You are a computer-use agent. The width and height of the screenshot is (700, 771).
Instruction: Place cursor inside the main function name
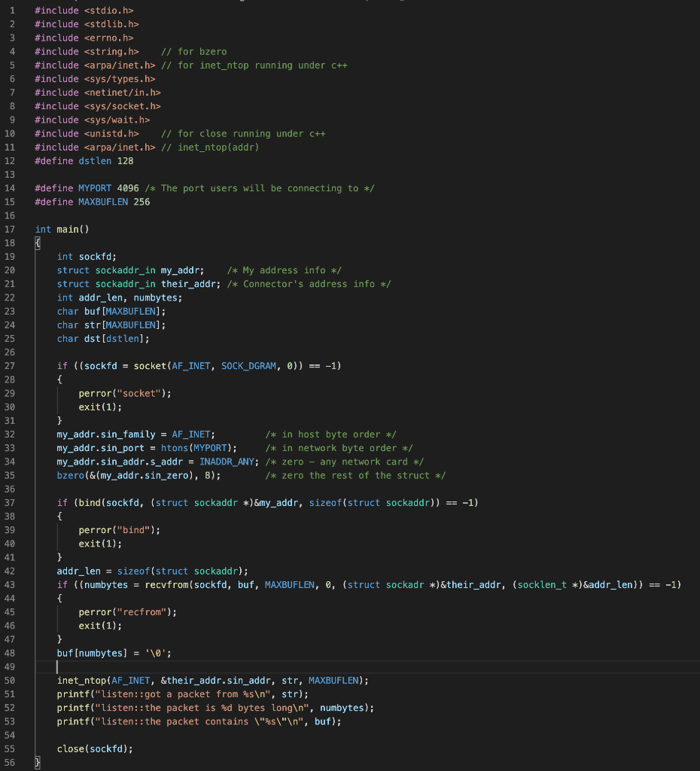pos(68,229)
